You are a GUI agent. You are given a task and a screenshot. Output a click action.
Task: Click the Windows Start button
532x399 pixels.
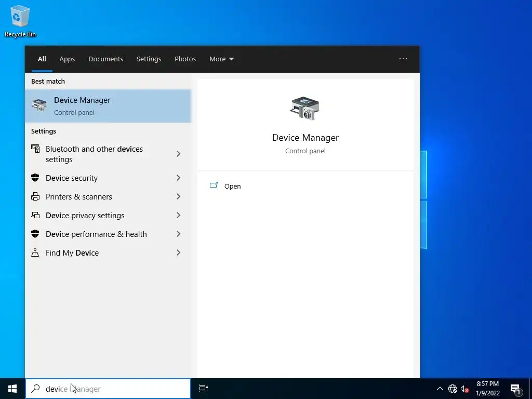(12, 389)
